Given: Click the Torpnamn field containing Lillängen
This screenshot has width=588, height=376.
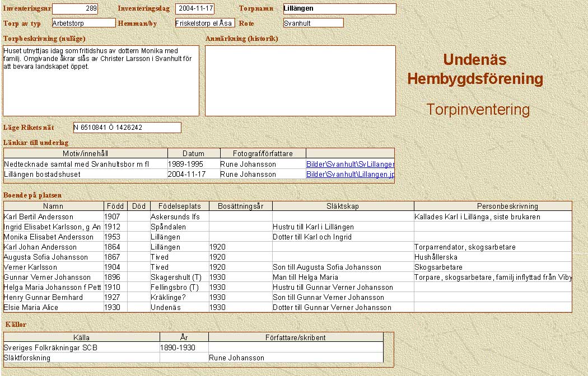Looking at the screenshot, I should point(339,9).
